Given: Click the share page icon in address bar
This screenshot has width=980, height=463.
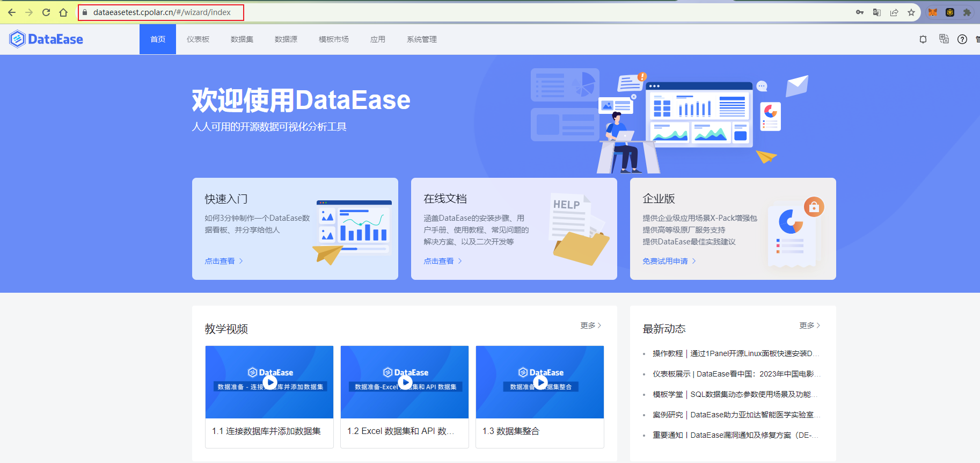Looking at the screenshot, I should pyautogui.click(x=894, y=12).
